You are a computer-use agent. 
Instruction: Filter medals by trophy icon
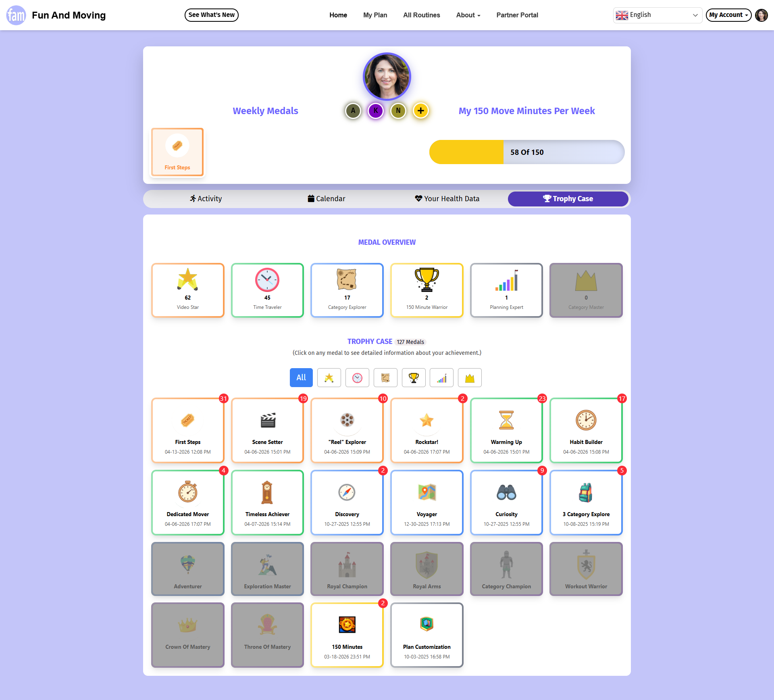414,378
